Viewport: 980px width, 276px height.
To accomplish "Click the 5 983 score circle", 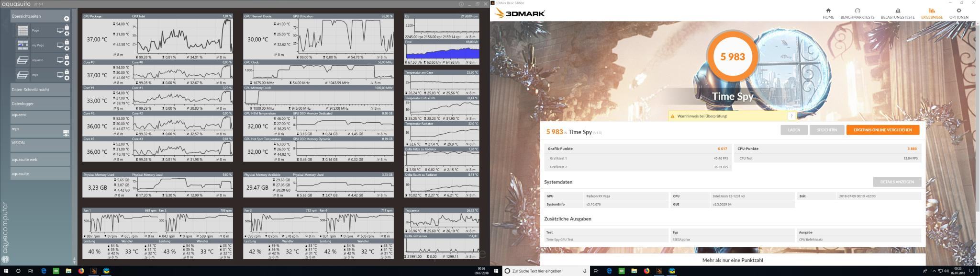I will click(x=733, y=57).
